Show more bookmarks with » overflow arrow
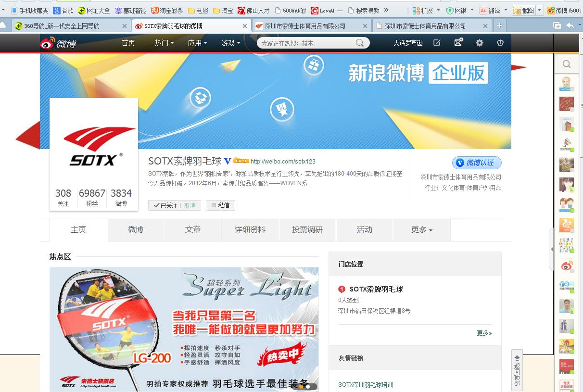Viewport: 583px width, 392px height. coord(386,10)
